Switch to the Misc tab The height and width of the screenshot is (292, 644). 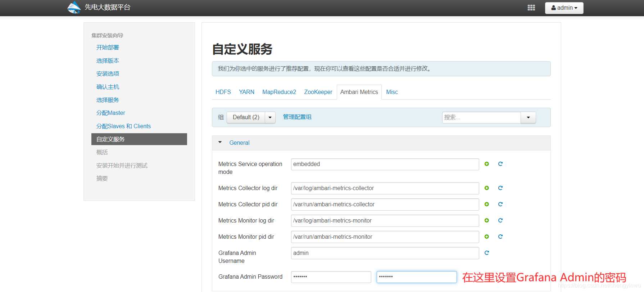pos(392,92)
